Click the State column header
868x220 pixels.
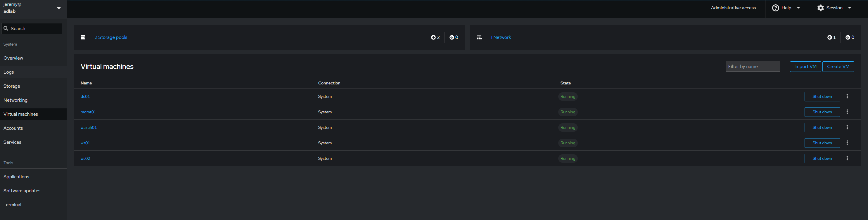click(x=566, y=83)
